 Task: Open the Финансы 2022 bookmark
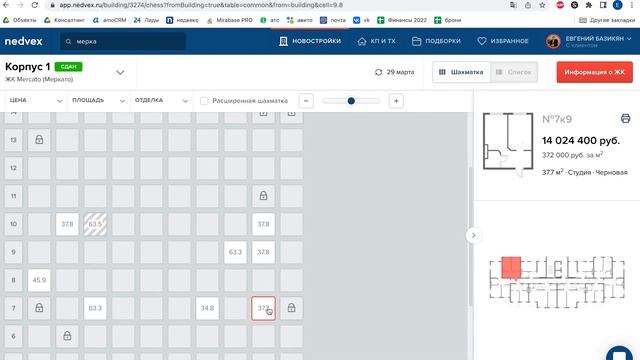(402, 20)
